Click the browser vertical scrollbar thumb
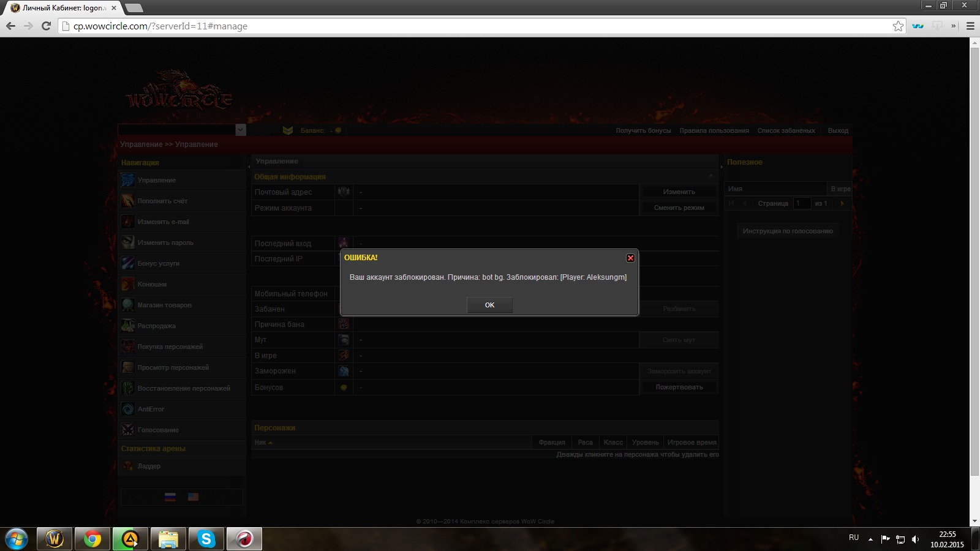This screenshot has height=551, width=980. (974, 261)
